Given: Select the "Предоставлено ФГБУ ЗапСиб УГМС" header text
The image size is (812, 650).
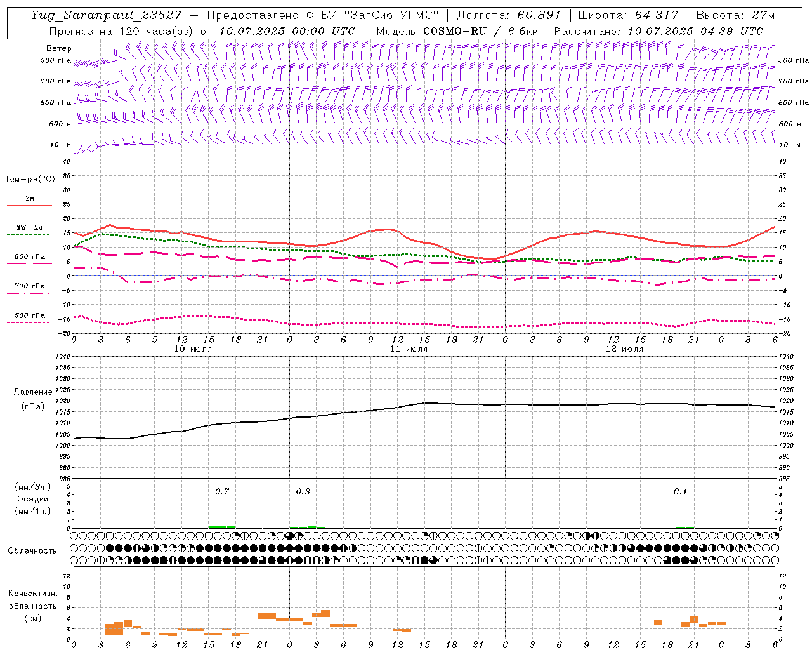Looking at the screenshot, I should (x=323, y=15).
